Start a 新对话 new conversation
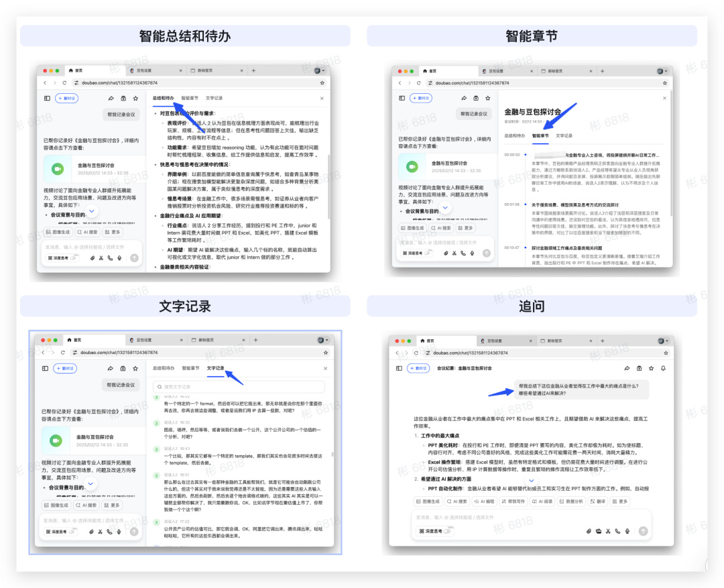724x588 pixels. click(x=66, y=98)
